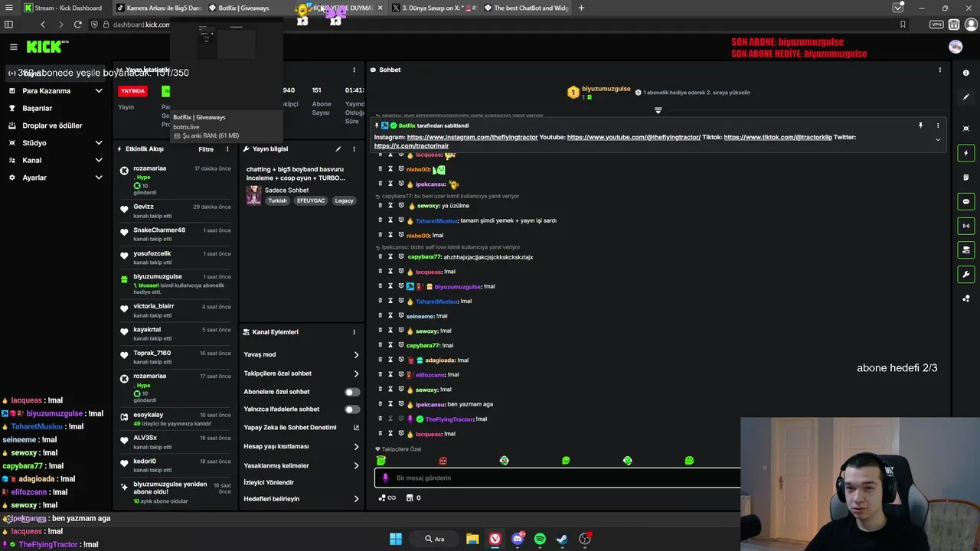
Task: Open Yayın bilgisi three-dot menu
Action: tap(354, 149)
